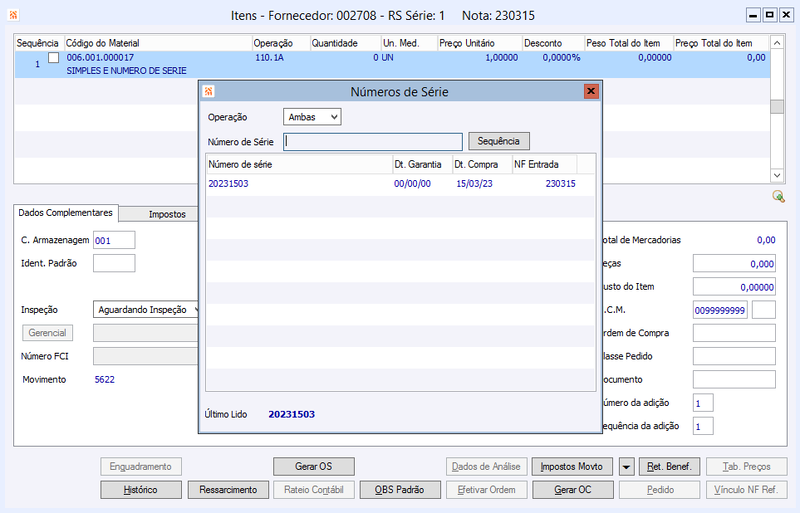
Task: Click the Ret. Benef. button
Action: tap(669, 467)
